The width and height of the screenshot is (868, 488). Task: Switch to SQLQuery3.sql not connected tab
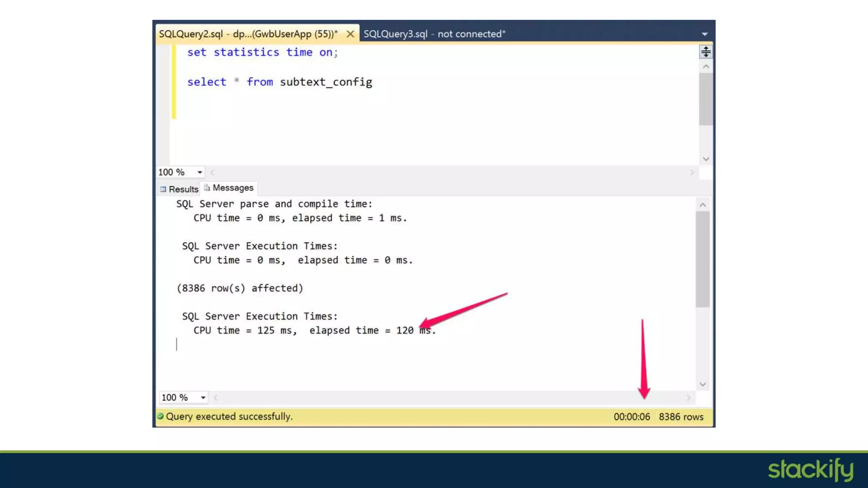tap(434, 34)
